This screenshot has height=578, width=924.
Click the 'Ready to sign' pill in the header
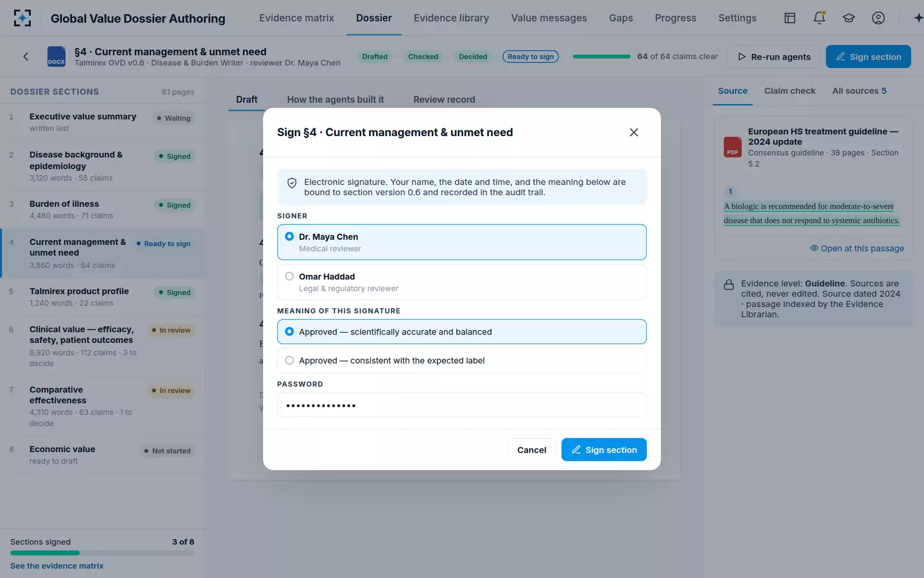pos(531,57)
